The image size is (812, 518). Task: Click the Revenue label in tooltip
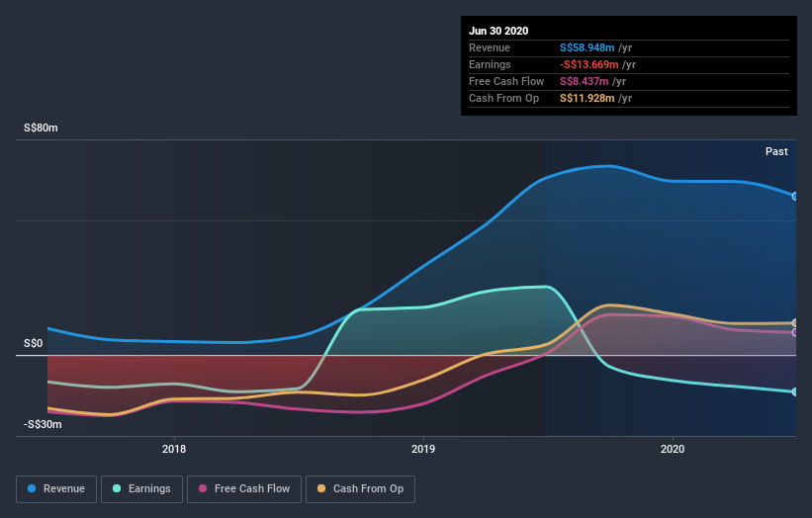click(x=490, y=47)
